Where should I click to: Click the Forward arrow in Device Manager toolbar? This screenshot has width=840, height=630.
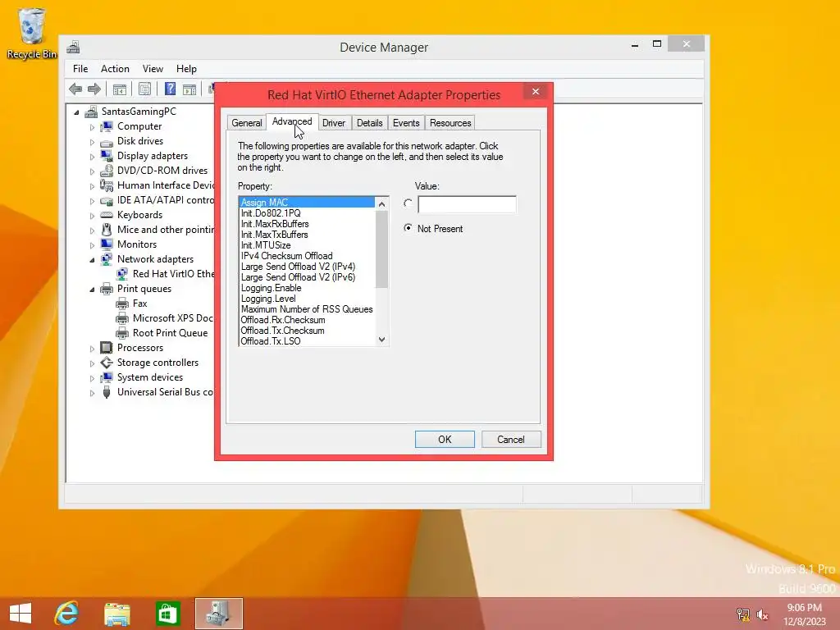[x=94, y=89]
